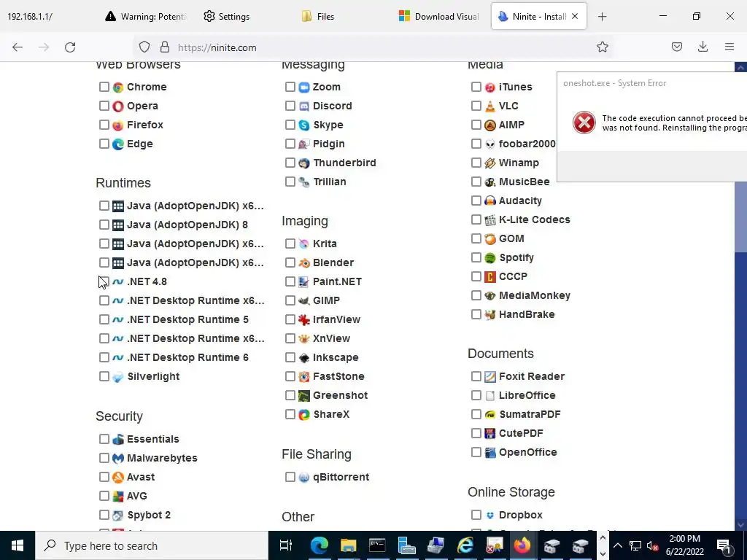Check the Pidgin checkbox
The height and width of the screenshot is (560, 747).
pyautogui.click(x=290, y=144)
